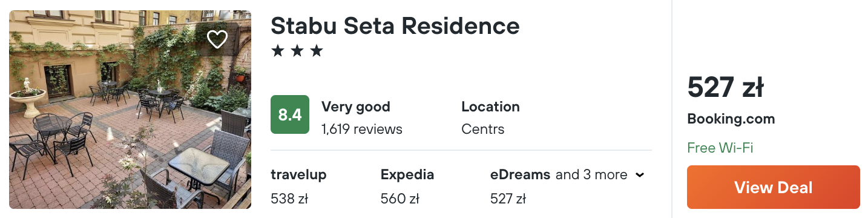Click the large 527 zł headline price

[725, 88]
